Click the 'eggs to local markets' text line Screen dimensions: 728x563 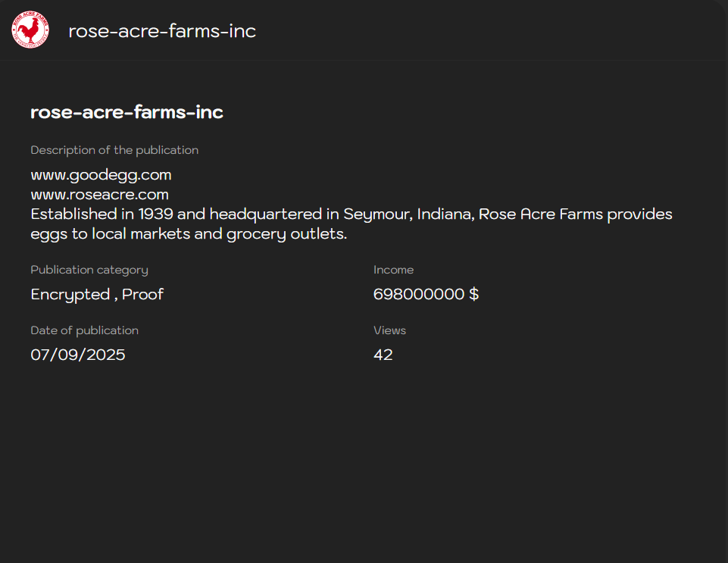click(x=189, y=234)
